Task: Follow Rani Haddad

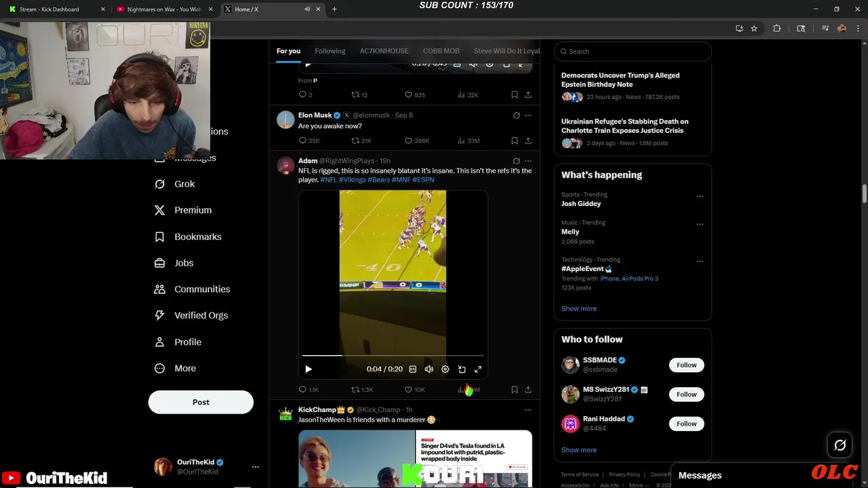Action: click(686, 424)
